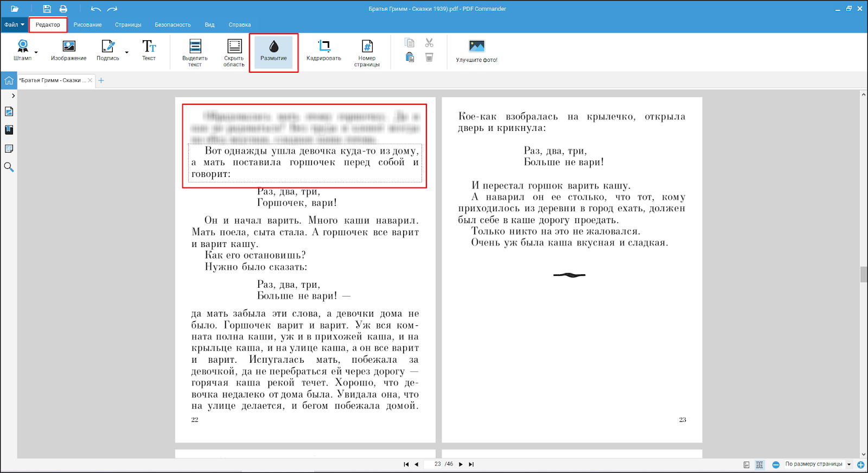Open the Файл menu

point(14,24)
